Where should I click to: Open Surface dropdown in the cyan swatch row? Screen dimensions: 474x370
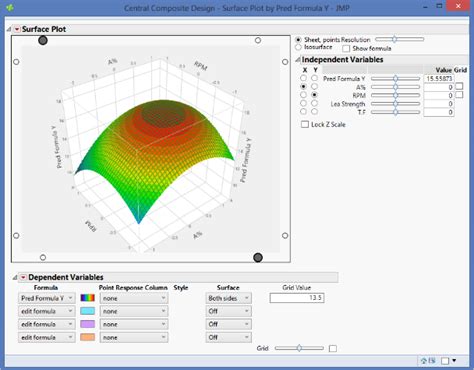coord(228,311)
